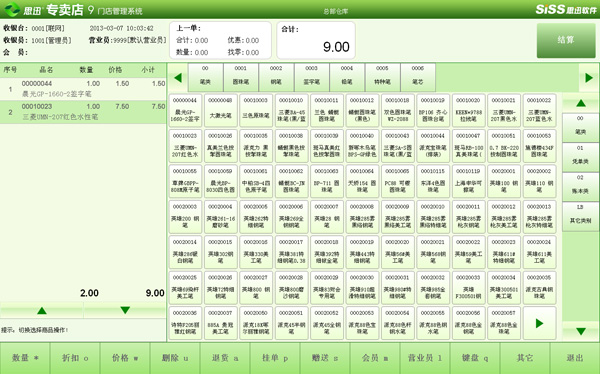Click the 挂单 p hold-order button
This screenshot has width=600, height=374.
point(275,358)
